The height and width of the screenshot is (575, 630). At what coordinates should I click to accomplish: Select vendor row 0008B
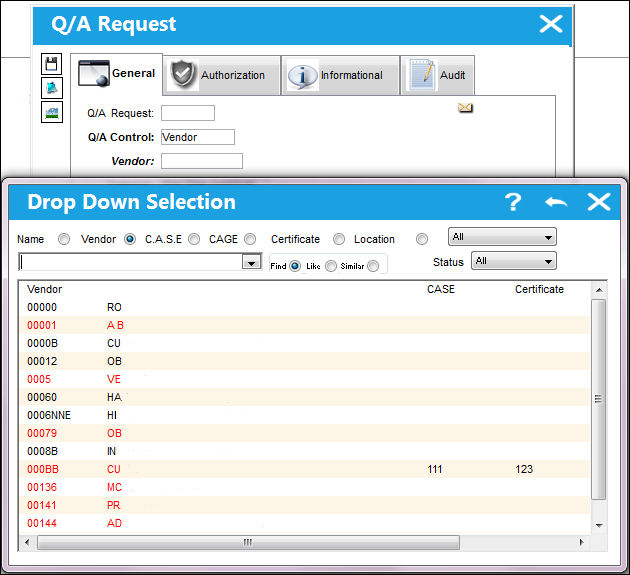[305, 451]
